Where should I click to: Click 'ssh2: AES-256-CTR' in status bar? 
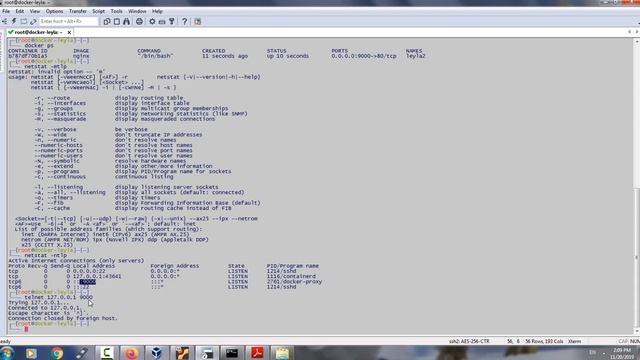pyautogui.click(x=469, y=341)
